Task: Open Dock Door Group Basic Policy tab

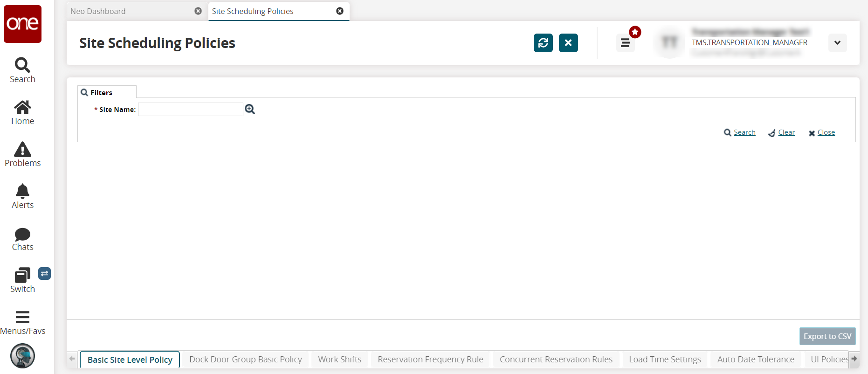Action: 246,360
